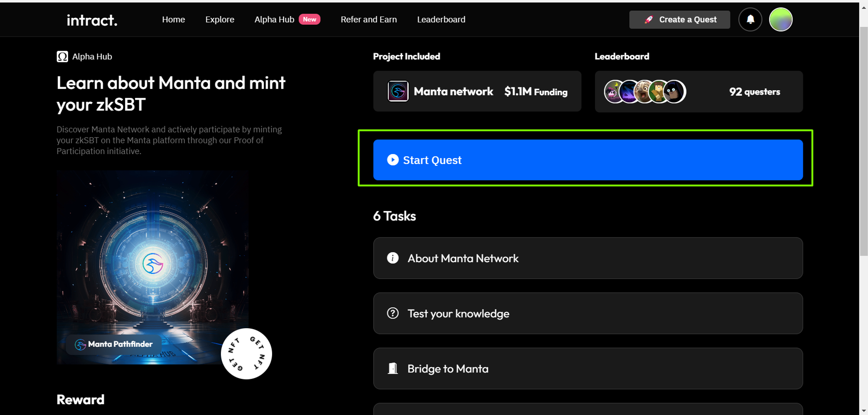Open the Explore menu item
868x415 pixels.
click(220, 20)
